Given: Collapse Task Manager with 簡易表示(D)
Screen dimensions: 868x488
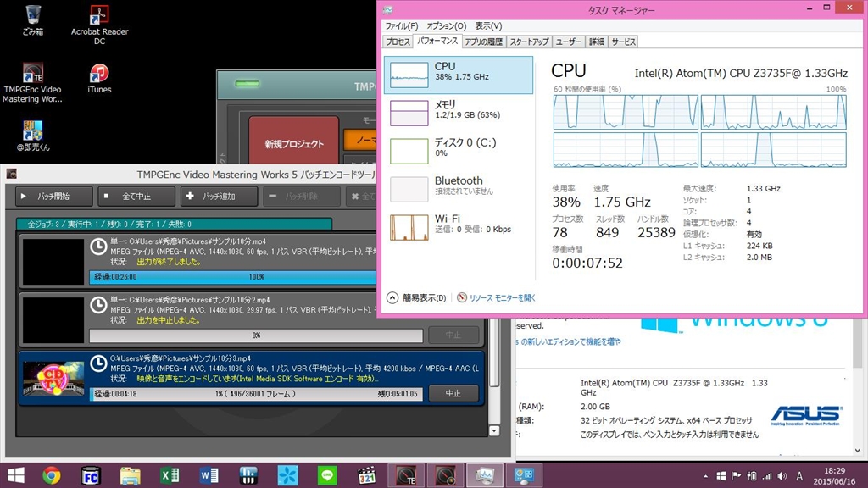Looking at the screenshot, I should (416, 297).
